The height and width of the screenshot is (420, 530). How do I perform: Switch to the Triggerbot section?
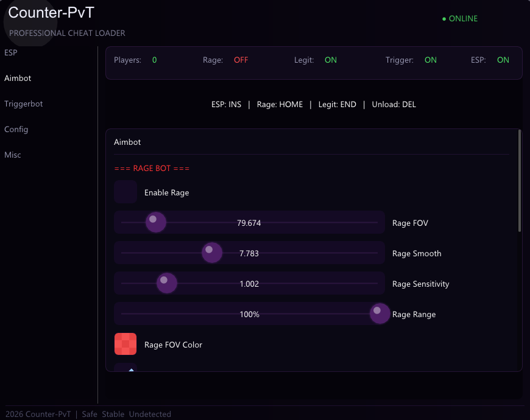click(23, 104)
